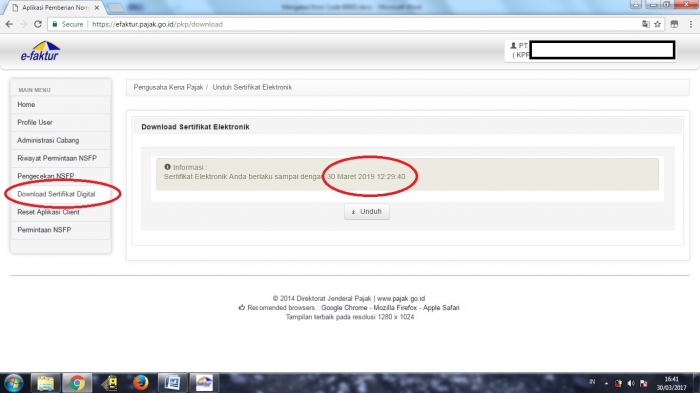Open the Windows Start button
This screenshot has width=700, height=393.
pyautogui.click(x=13, y=383)
